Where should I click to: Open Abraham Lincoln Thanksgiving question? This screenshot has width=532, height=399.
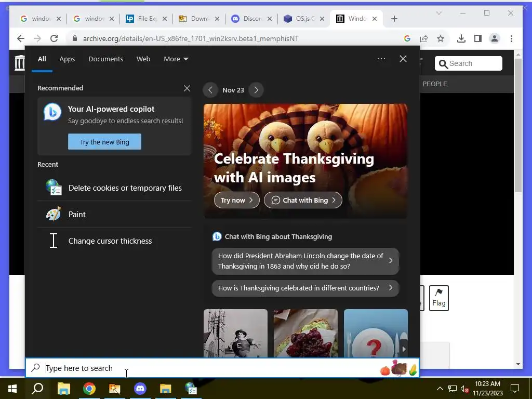305,261
